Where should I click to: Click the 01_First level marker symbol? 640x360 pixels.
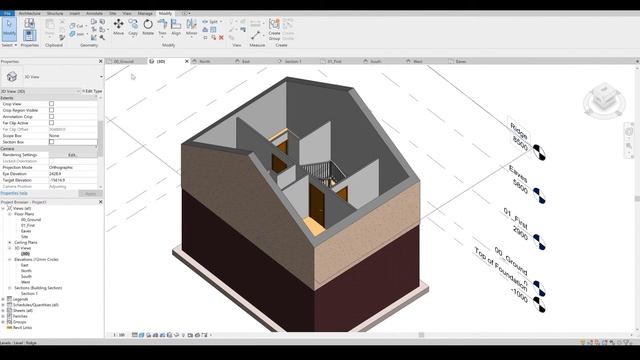pyautogui.click(x=539, y=242)
